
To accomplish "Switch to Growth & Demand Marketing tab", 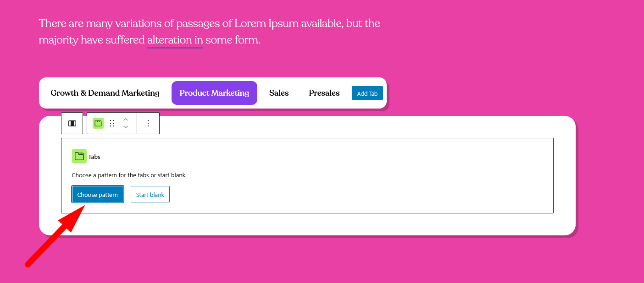I will 105,93.
